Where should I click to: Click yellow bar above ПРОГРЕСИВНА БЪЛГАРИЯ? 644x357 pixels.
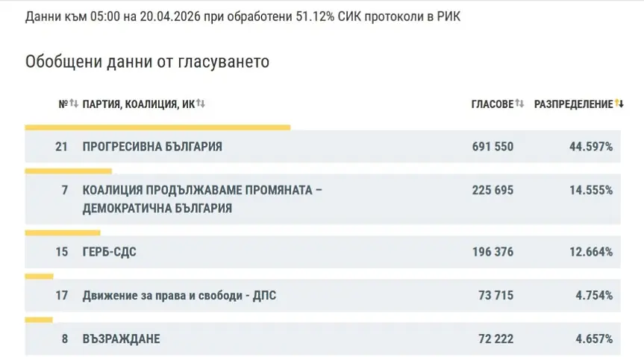click(x=157, y=127)
